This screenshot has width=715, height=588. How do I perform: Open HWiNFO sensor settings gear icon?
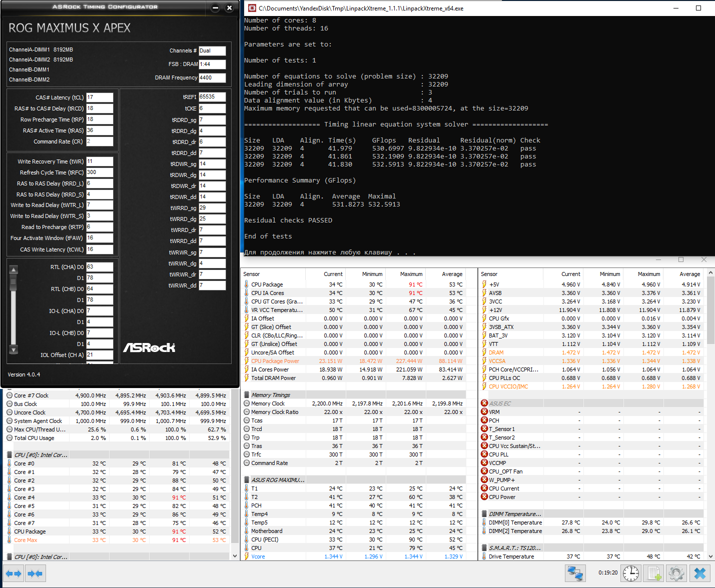click(x=676, y=573)
